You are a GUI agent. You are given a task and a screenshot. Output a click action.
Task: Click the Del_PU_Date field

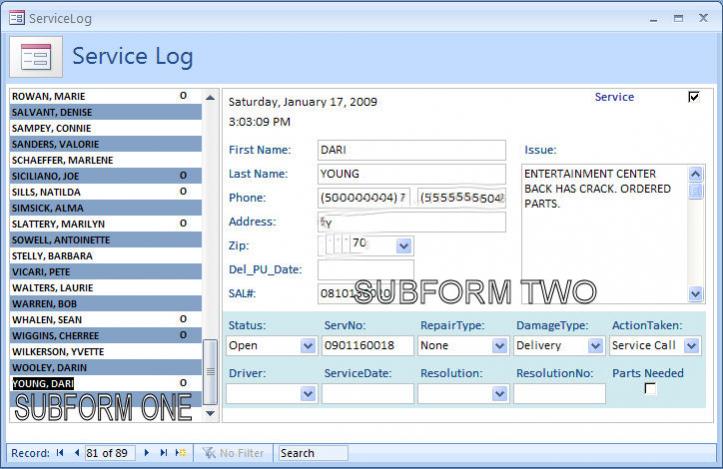click(366, 270)
